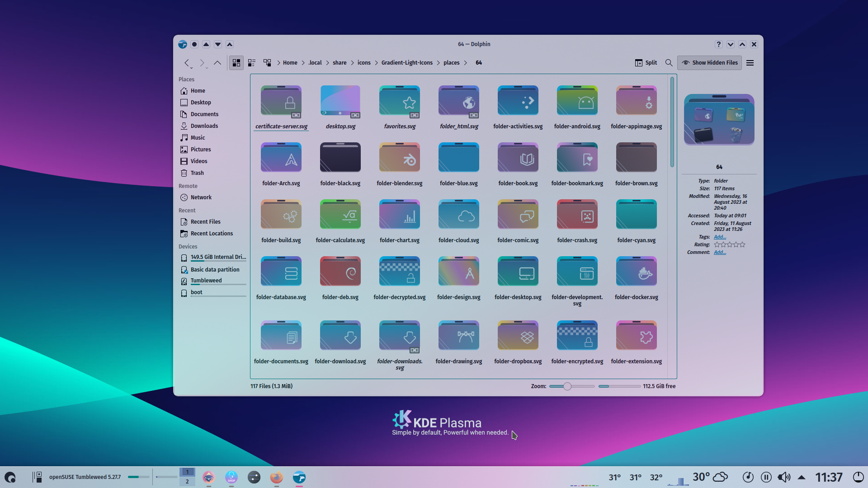Open Desktop in Places panel

[x=212, y=103]
